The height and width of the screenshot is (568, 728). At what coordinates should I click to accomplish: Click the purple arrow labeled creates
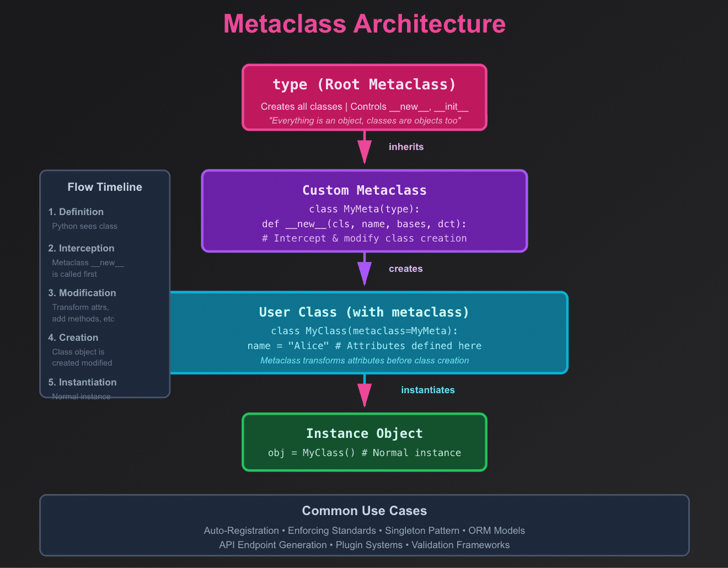[x=365, y=270]
